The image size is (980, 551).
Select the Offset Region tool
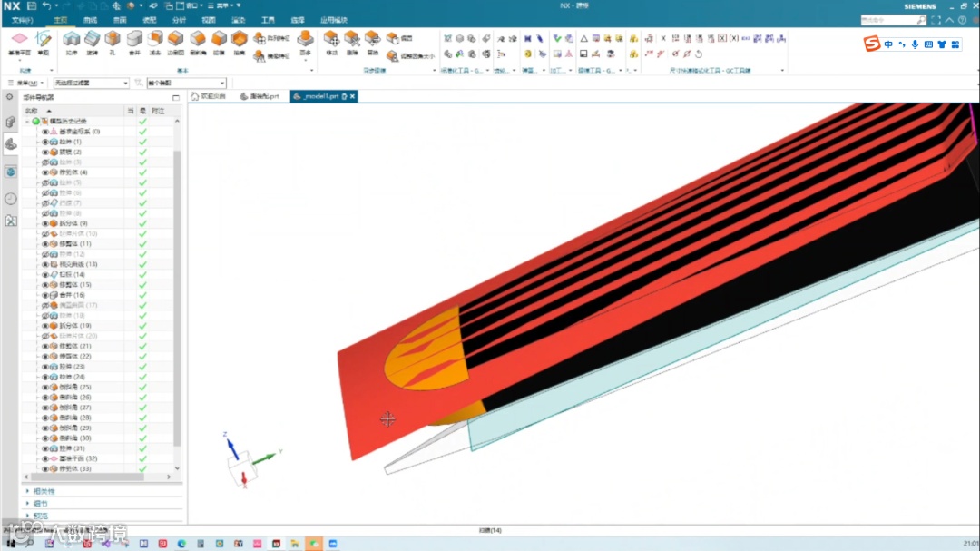click(x=400, y=39)
